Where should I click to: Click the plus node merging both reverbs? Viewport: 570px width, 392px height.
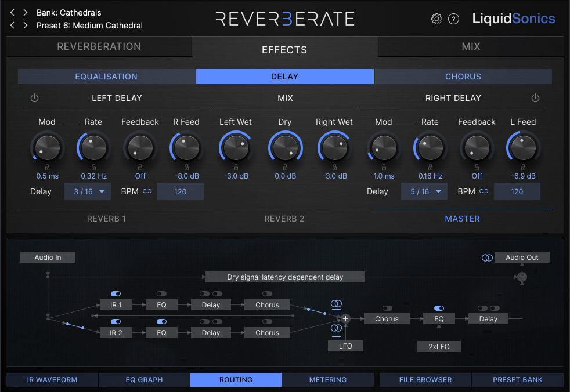(345, 318)
